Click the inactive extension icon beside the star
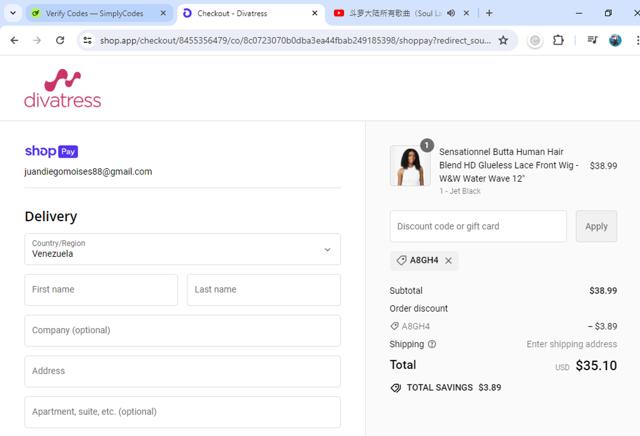This screenshot has width=640, height=436. click(535, 40)
